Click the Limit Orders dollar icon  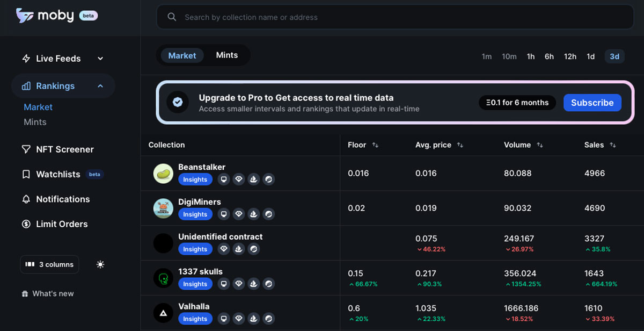click(26, 224)
